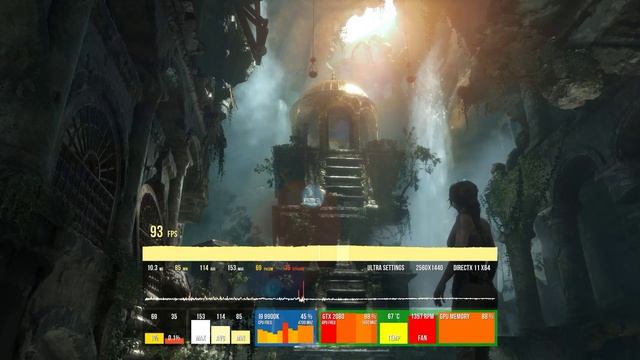Click the 2560X1440 resolution label
Screen dimensions: 640x360
click(429, 268)
